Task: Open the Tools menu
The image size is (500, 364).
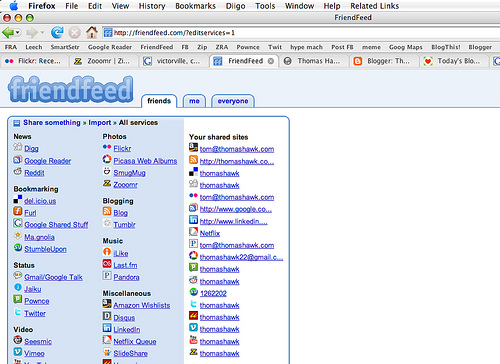Action: click(265, 6)
